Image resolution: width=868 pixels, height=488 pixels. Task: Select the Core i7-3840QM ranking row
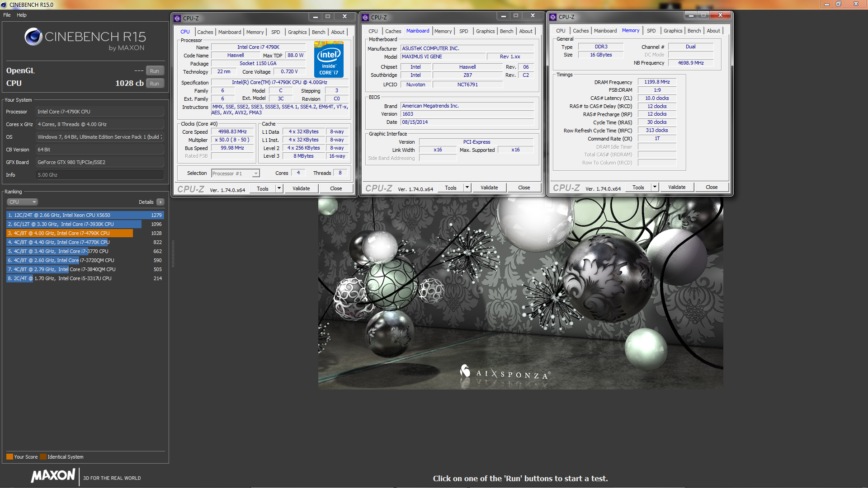click(85, 269)
